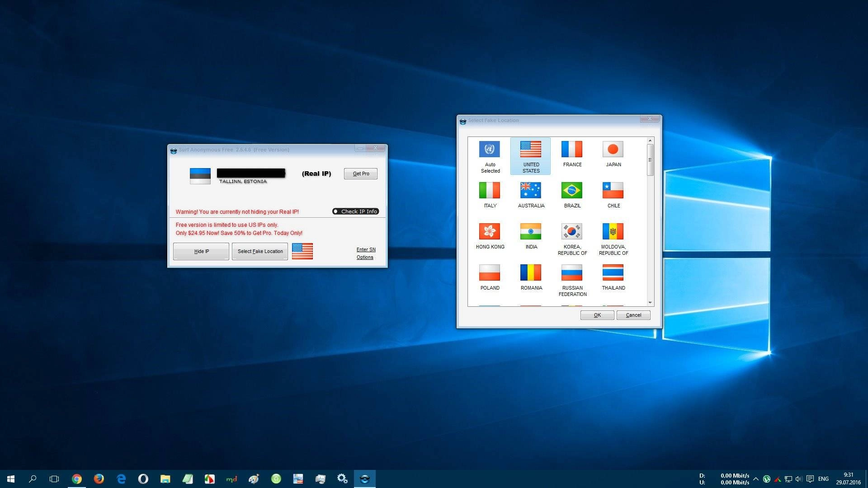This screenshot has width=868, height=488.
Task: Open Surf Anonymous Free in taskbar
Action: point(364,479)
